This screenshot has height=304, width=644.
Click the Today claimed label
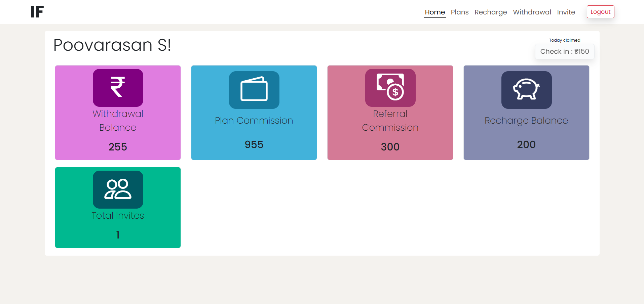564,40
